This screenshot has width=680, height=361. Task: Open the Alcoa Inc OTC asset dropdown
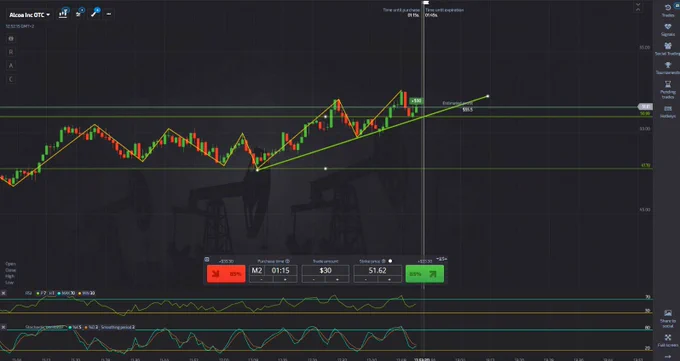point(29,15)
